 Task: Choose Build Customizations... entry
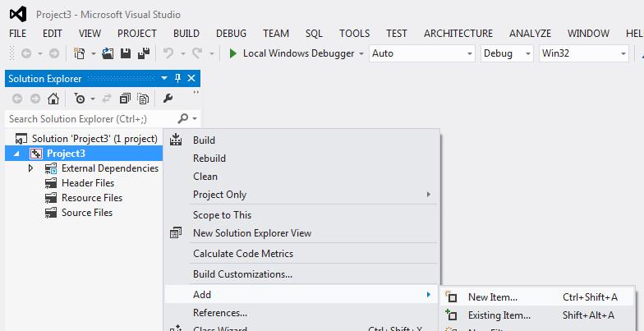tap(302, 274)
